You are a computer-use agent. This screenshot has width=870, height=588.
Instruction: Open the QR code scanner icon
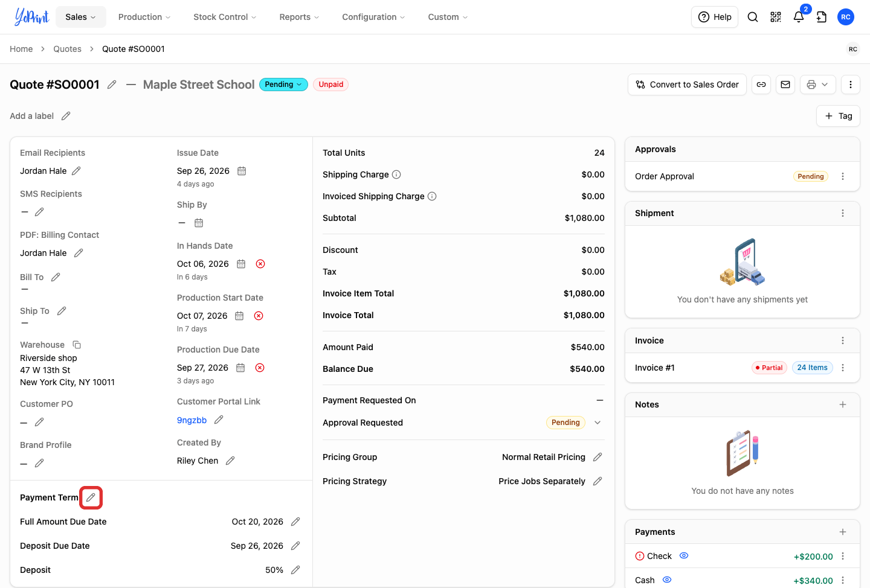(x=776, y=17)
